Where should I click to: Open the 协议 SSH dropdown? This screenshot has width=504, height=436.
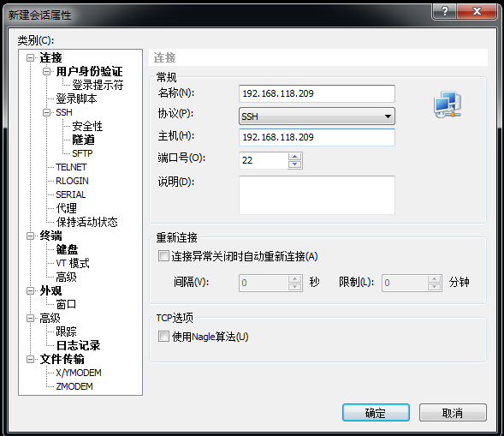(317, 116)
